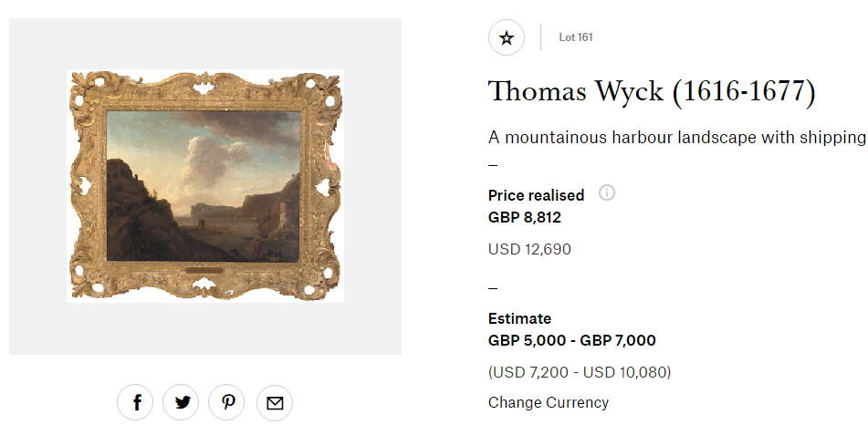
Task: Pin the painting on Pinterest
Action: click(227, 402)
